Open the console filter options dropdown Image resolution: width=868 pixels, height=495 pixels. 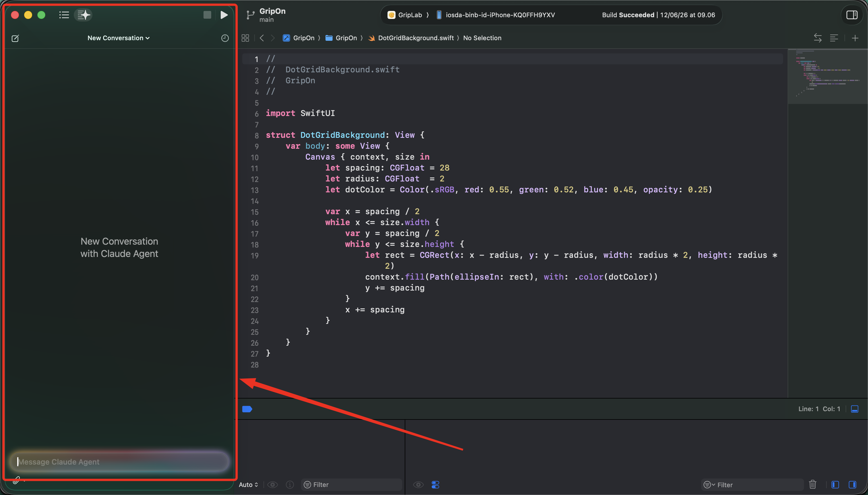pyautogui.click(x=709, y=485)
